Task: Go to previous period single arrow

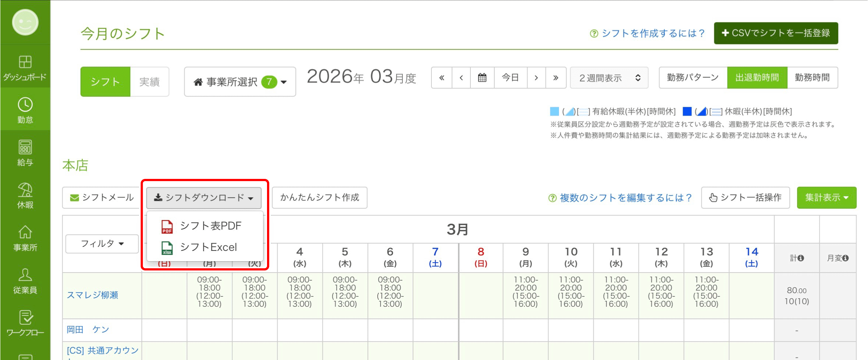Action: [461, 78]
